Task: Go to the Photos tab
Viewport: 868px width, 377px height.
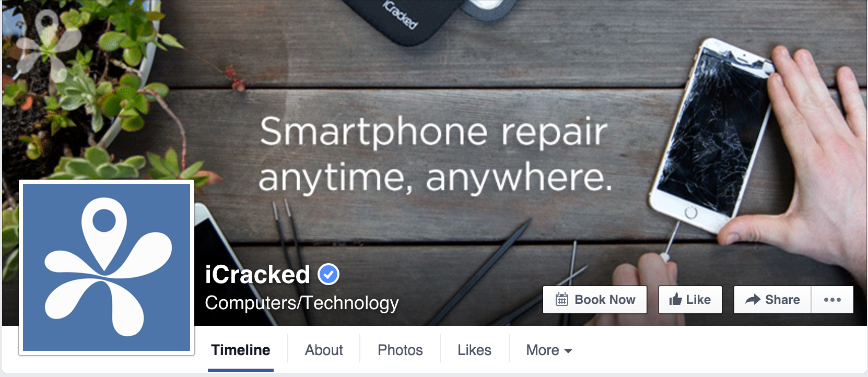Action: (400, 350)
